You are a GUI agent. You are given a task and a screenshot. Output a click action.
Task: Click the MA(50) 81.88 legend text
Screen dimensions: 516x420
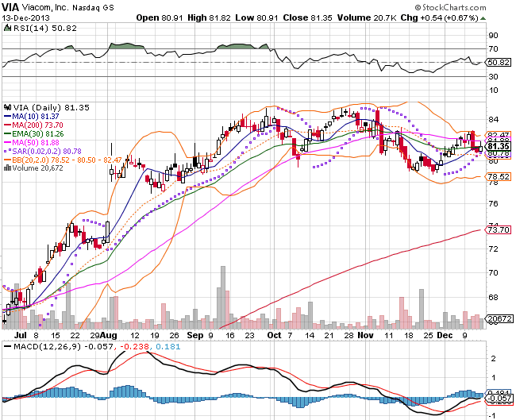click(x=36, y=143)
